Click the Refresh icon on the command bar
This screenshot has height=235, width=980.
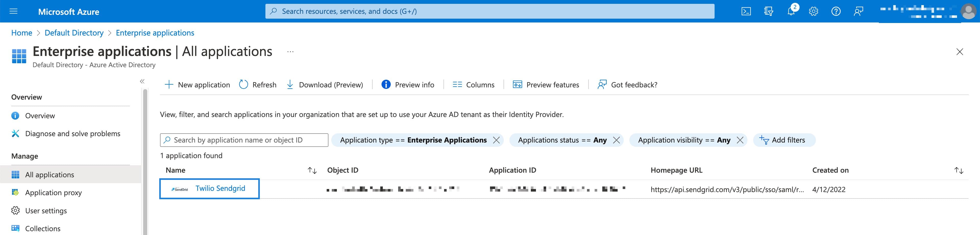pos(243,84)
